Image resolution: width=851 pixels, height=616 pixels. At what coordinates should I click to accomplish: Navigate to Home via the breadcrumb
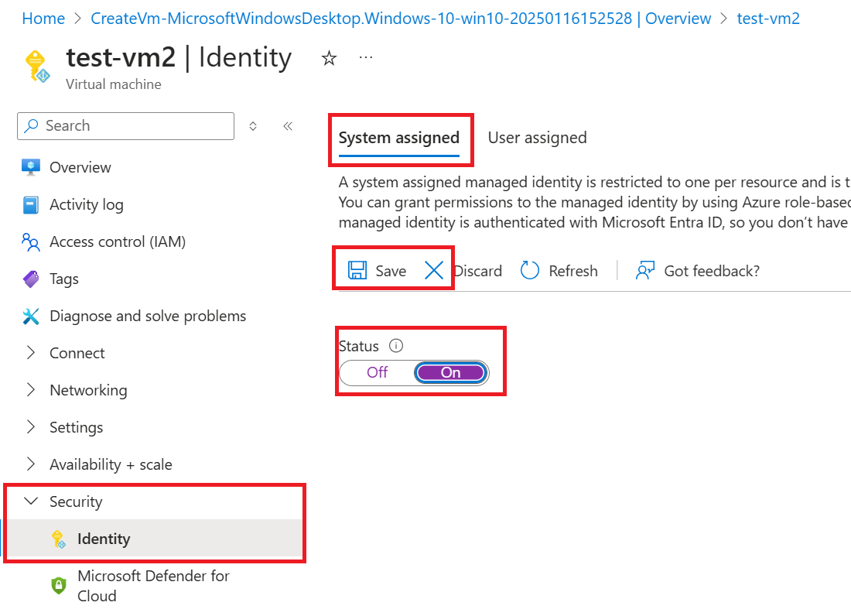(x=43, y=18)
